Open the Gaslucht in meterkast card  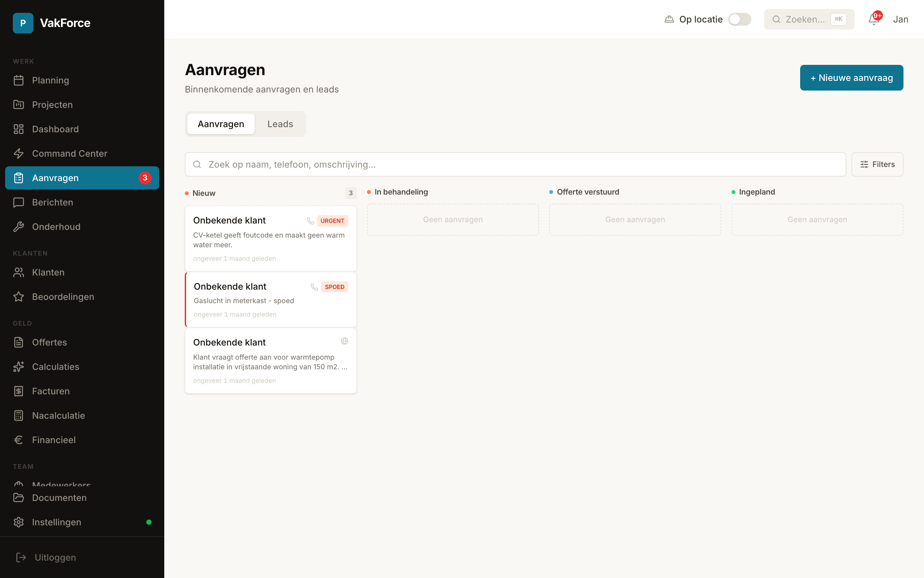(271, 300)
